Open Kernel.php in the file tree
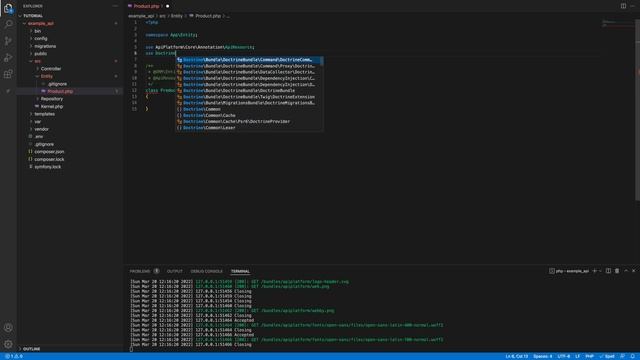Viewport: 640px width, 360px height. click(52, 107)
